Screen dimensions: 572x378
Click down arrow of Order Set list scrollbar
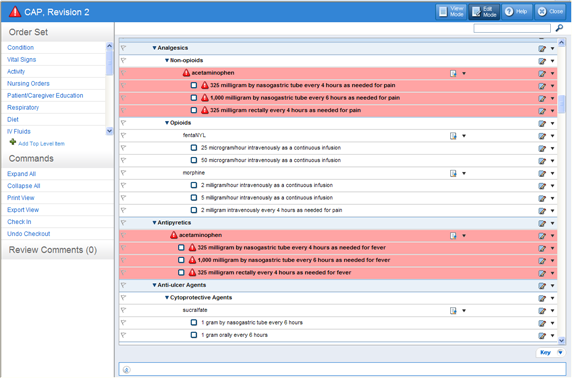coord(109,131)
